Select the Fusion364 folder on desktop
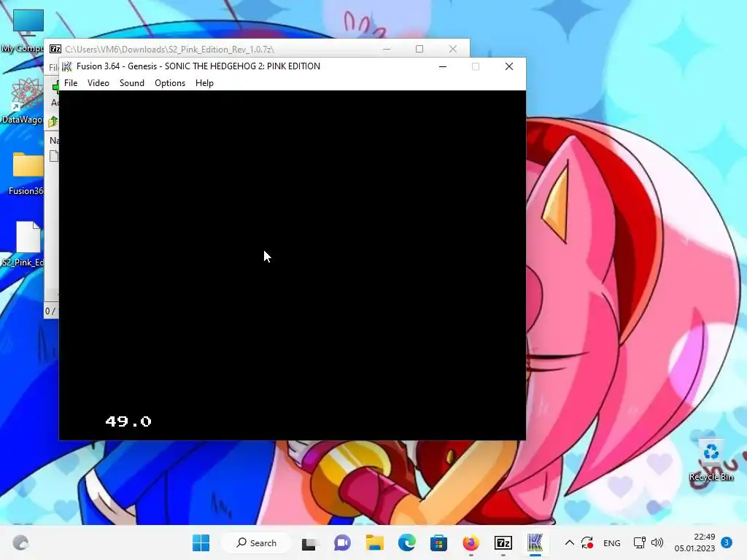747x560 pixels. pos(26,173)
